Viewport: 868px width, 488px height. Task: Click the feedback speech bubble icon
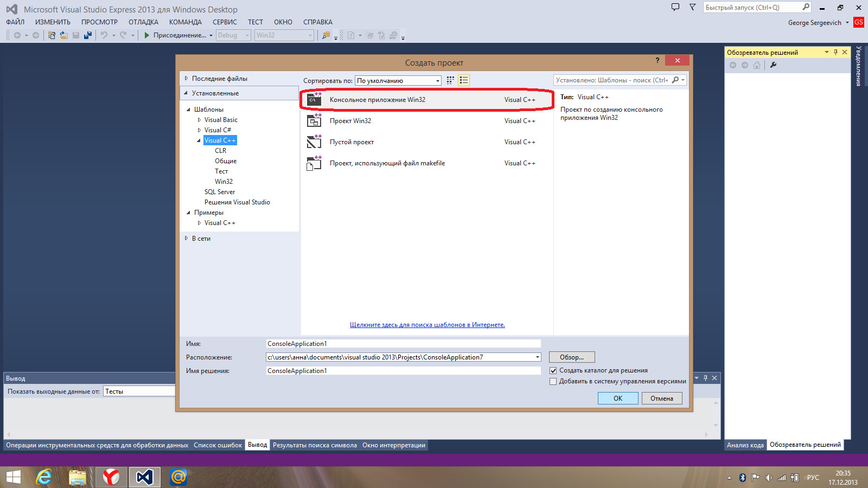point(675,7)
